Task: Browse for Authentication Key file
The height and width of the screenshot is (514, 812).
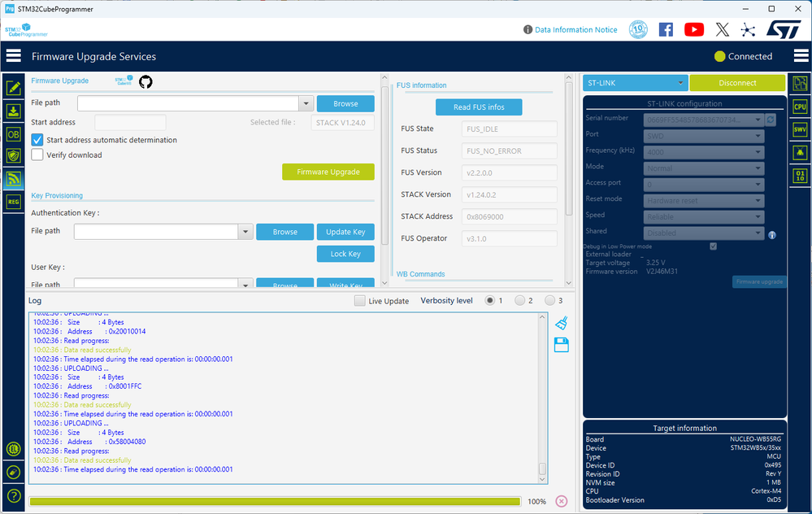Action: click(284, 232)
